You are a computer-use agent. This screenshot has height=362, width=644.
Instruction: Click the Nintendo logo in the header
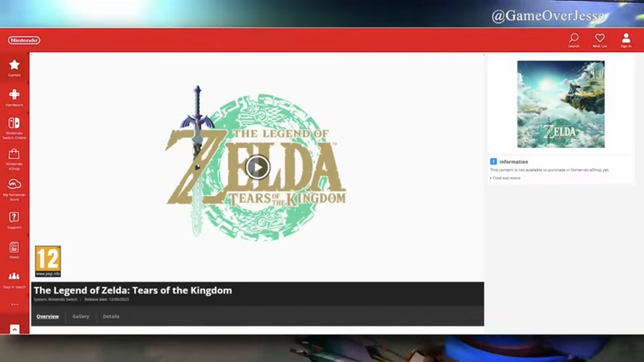pos(25,40)
